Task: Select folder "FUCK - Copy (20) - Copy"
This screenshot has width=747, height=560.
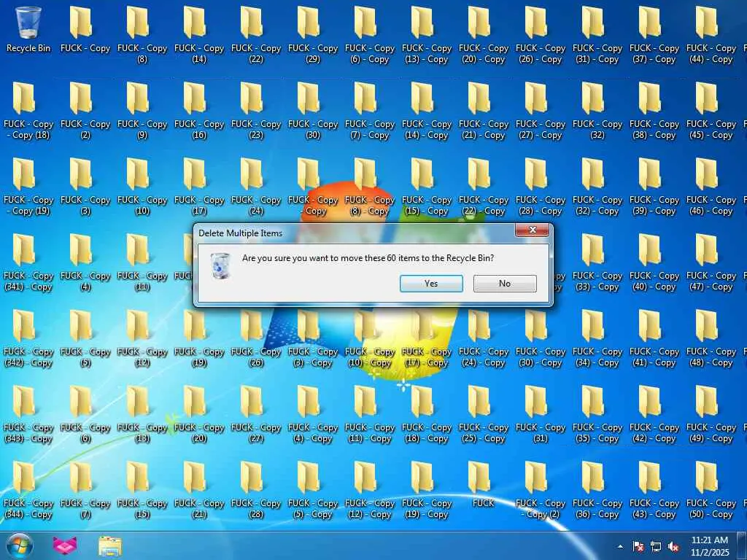Action: pyautogui.click(x=483, y=35)
